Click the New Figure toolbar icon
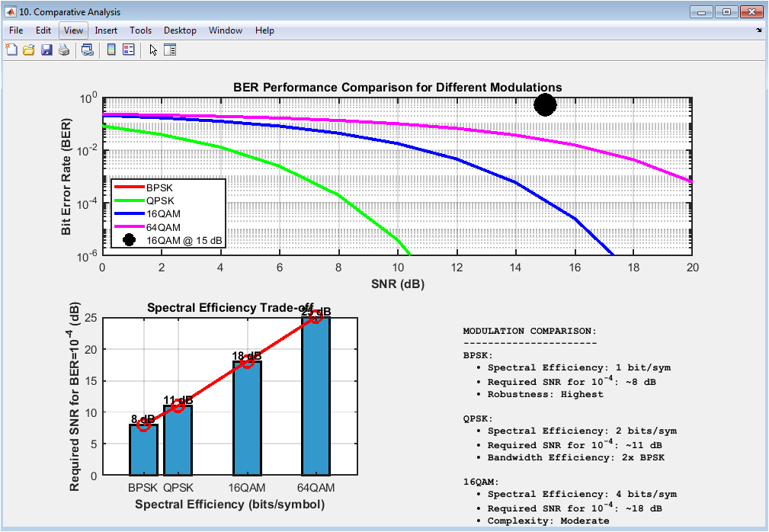769x532 pixels. pyautogui.click(x=11, y=50)
